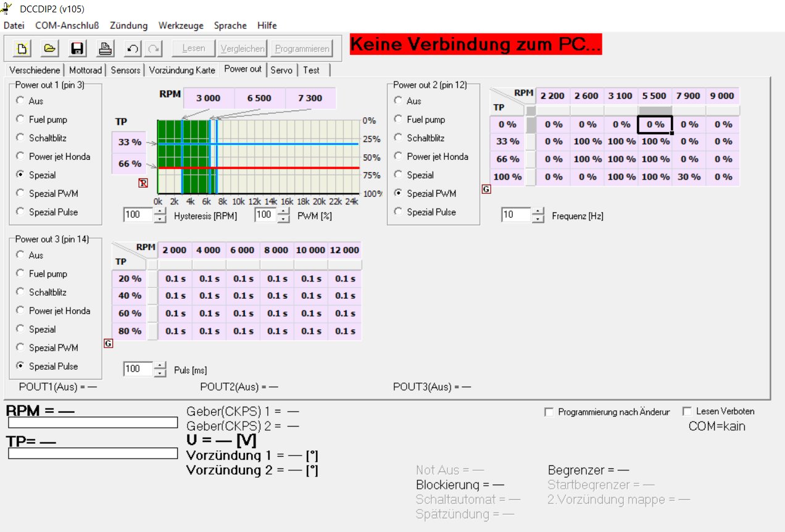Click the G icon beside Power out 3
The width and height of the screenshot is (785, 532).
pos(109,344)
